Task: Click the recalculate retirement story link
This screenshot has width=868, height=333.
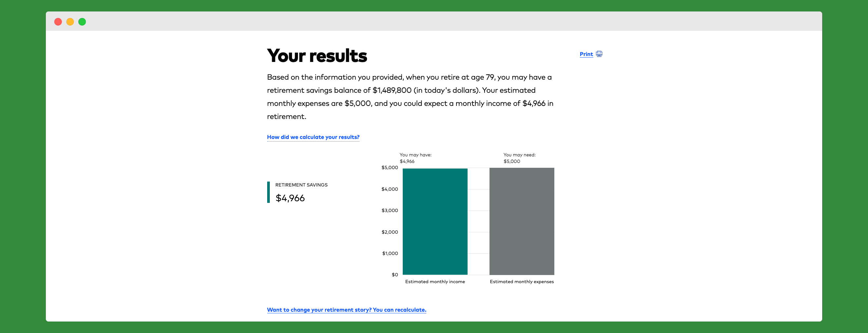Action: (x=346, y=310)
